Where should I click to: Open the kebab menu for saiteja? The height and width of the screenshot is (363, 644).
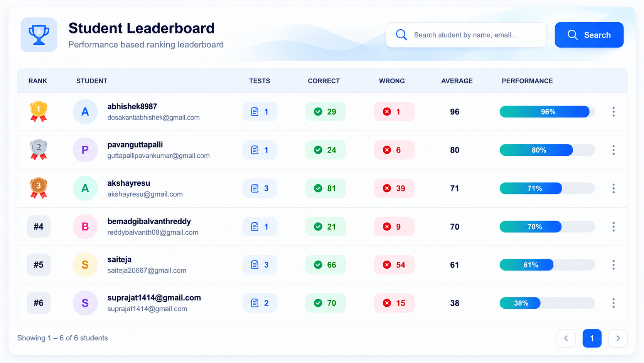(x=613, y=265)
